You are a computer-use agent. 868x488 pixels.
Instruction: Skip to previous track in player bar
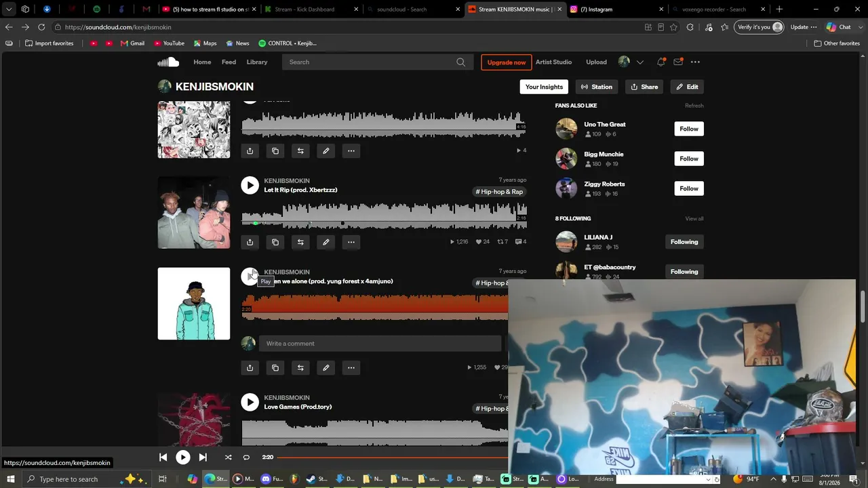[163, 457]
